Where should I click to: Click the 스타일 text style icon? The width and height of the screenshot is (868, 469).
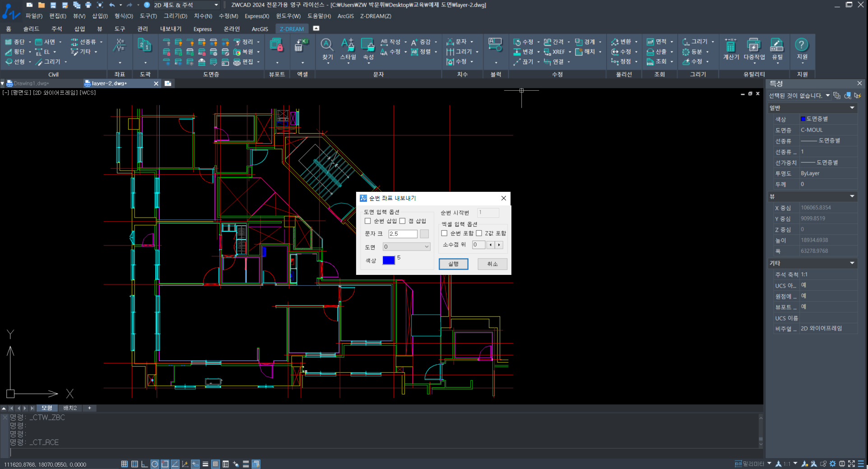[348, 45]
